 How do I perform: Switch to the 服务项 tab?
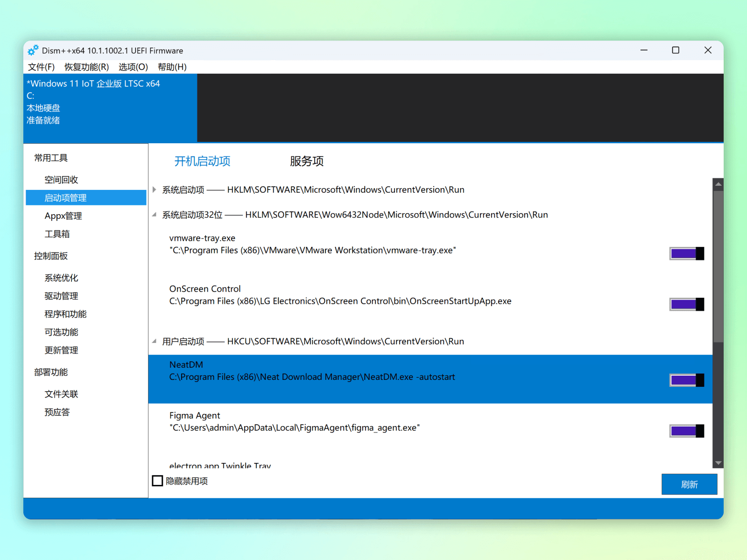pos(306,161)
